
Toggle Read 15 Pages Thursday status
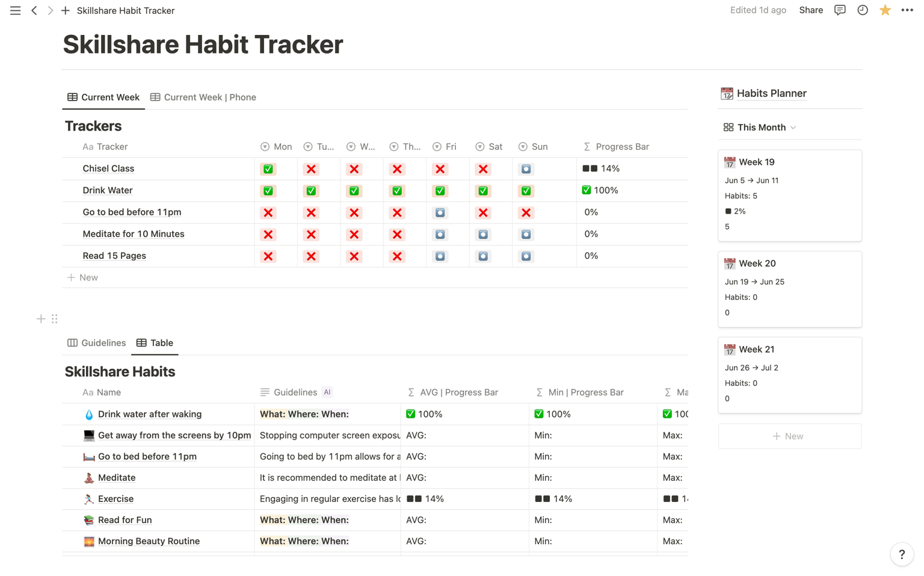(397, 256)
